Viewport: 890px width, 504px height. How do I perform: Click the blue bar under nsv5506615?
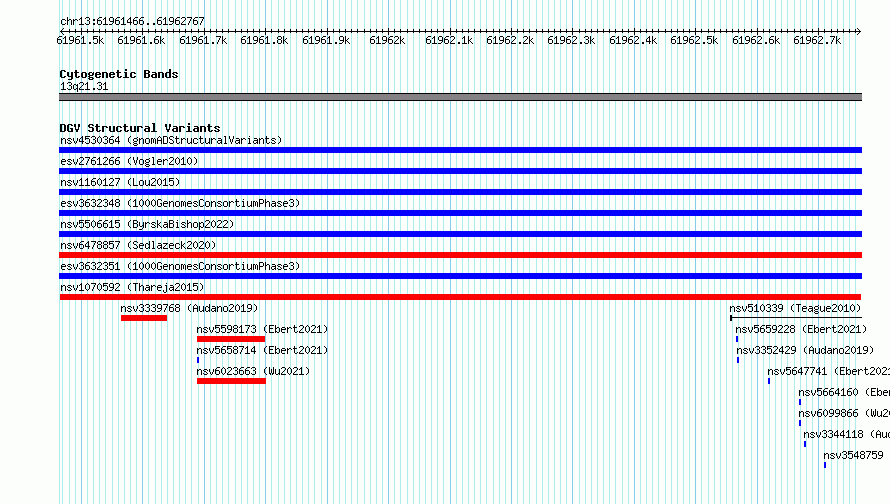click(460, 234)
